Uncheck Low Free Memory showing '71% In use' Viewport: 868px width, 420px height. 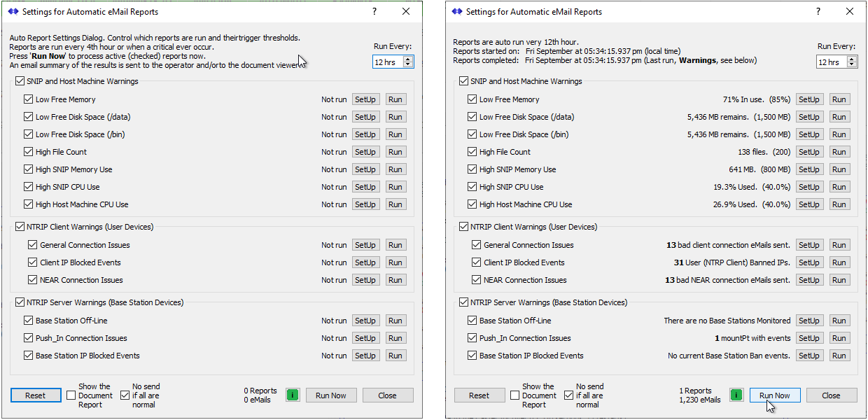pos(472,99)
